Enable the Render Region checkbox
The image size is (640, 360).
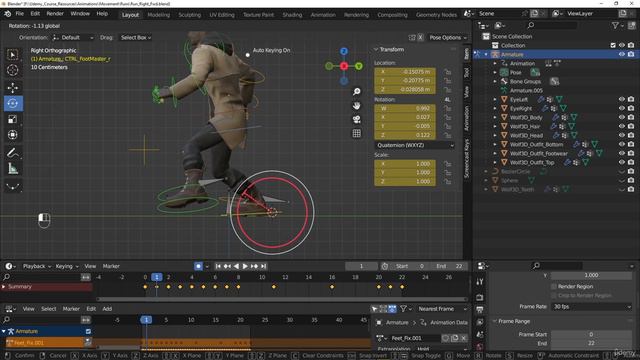click(x=554, y=287)
